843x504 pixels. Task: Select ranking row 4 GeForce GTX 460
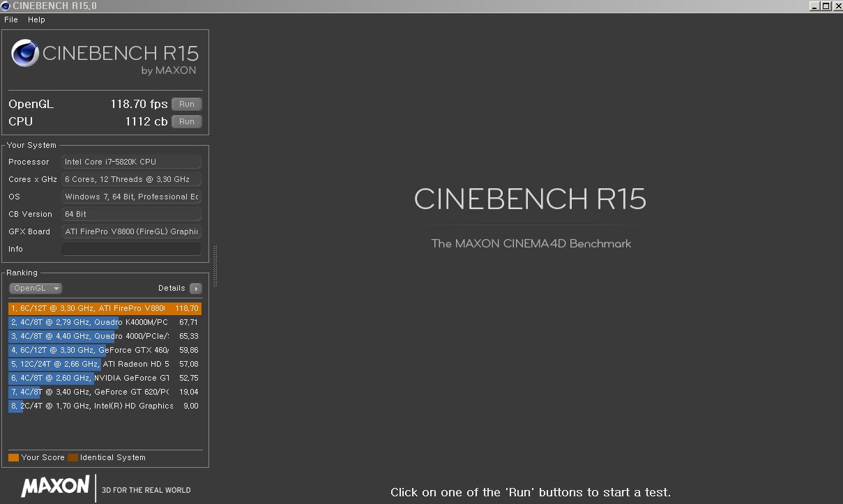pos(105,350)
